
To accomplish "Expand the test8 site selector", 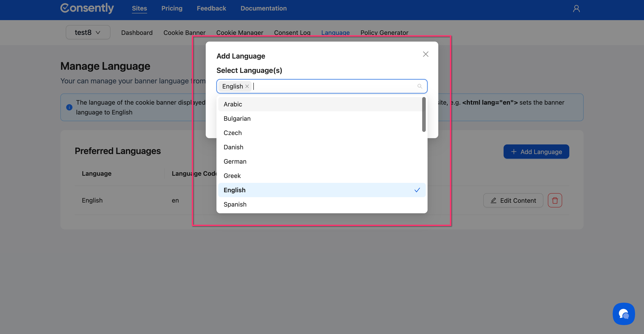I will click(88, 32).
